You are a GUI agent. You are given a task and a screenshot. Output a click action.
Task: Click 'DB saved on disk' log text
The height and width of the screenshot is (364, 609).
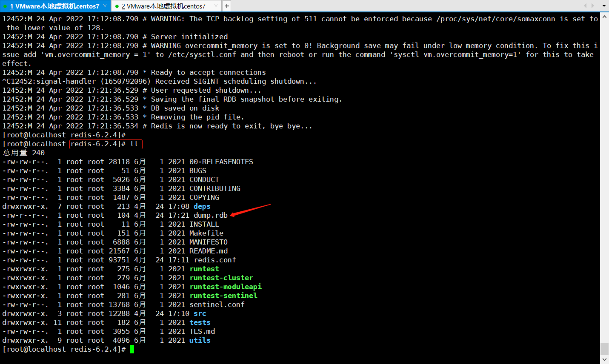pos(185,108)
